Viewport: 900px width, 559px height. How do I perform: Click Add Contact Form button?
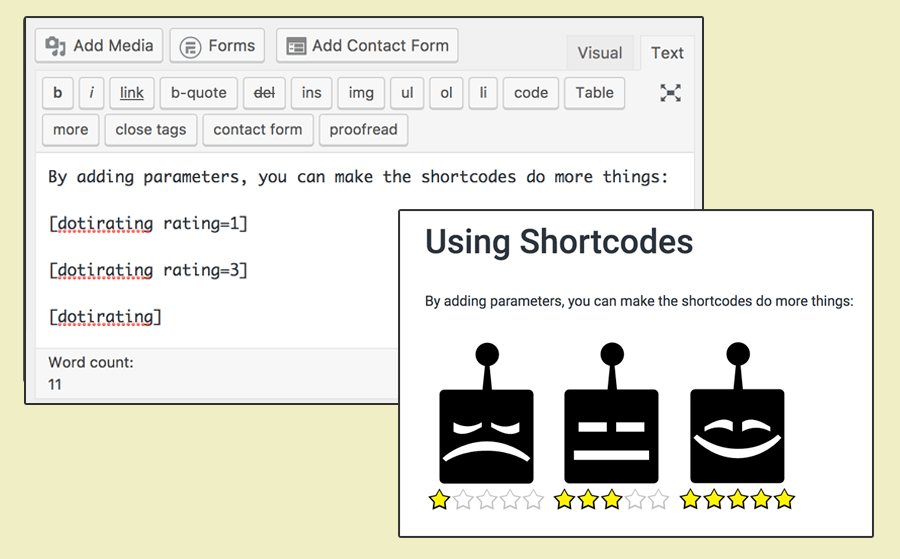367,46
